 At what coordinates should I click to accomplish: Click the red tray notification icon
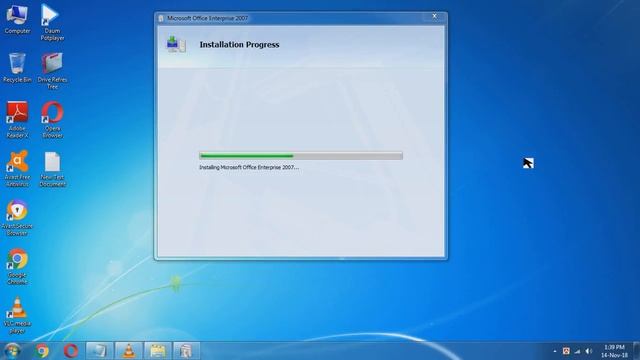[x=566, y=351]
